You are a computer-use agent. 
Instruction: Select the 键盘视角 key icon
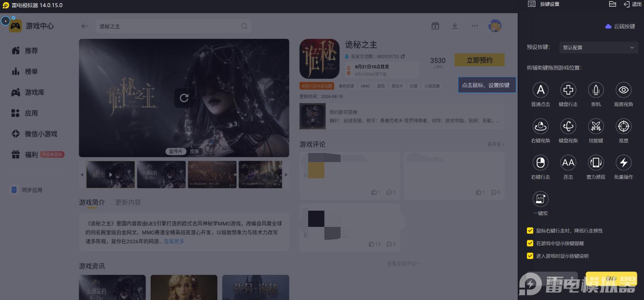[568, 126]
